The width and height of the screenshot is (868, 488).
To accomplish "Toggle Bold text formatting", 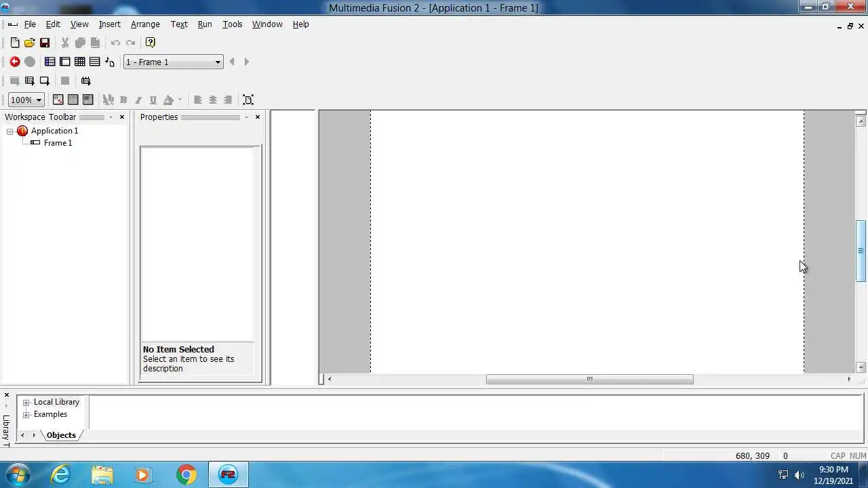I will pos(123,100).
